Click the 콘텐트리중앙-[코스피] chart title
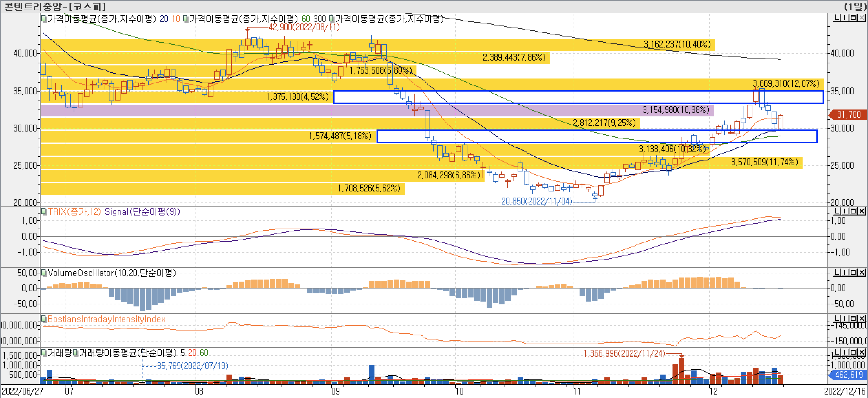This screenshot has width=868, height=398. 55,6
